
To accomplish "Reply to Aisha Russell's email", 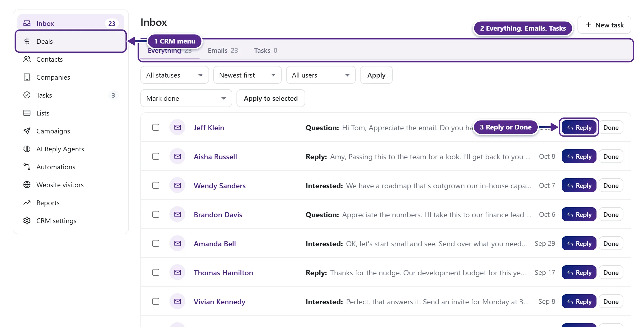I will pyautogui.click(x=579, y=156).
